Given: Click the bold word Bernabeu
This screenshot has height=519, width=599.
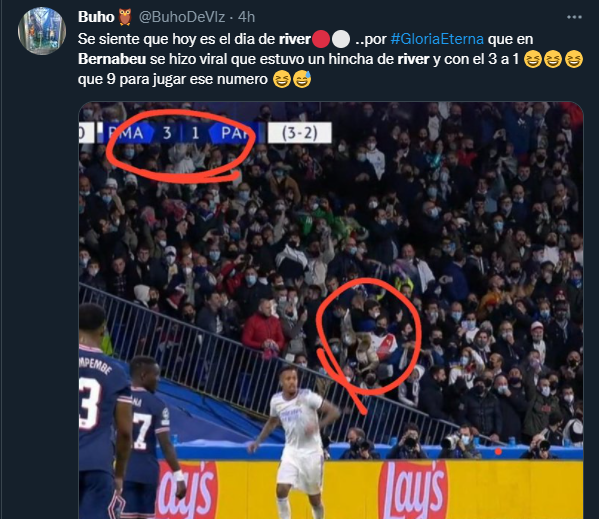Looking at the screenshot, I should click(112, 59).
